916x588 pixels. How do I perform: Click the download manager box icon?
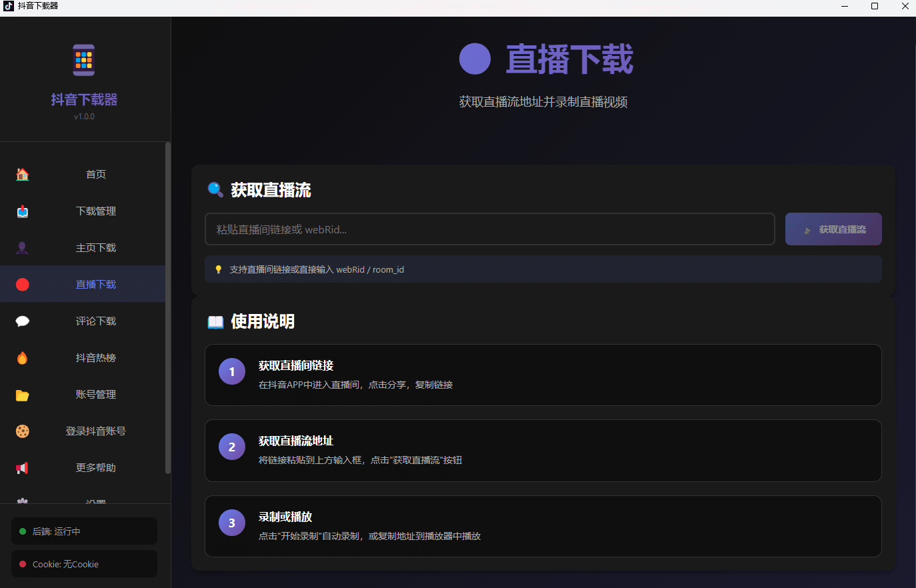click(x=22, y=211)
